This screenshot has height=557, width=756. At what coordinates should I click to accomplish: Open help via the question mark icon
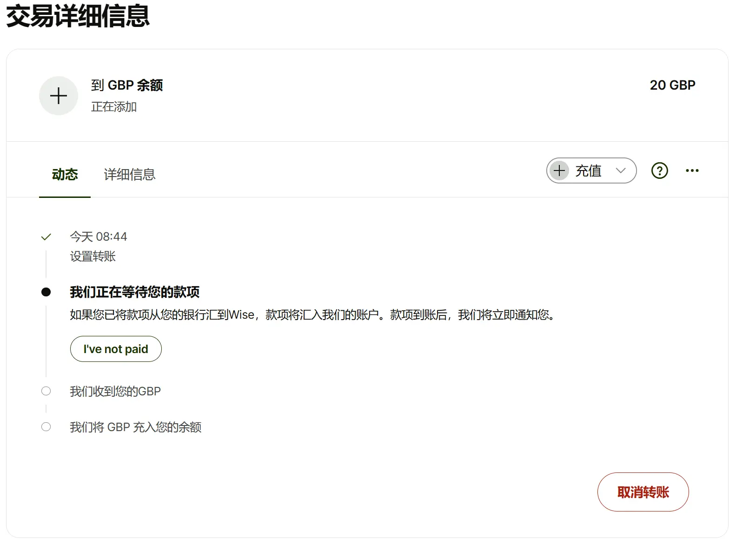coord(659,170)
